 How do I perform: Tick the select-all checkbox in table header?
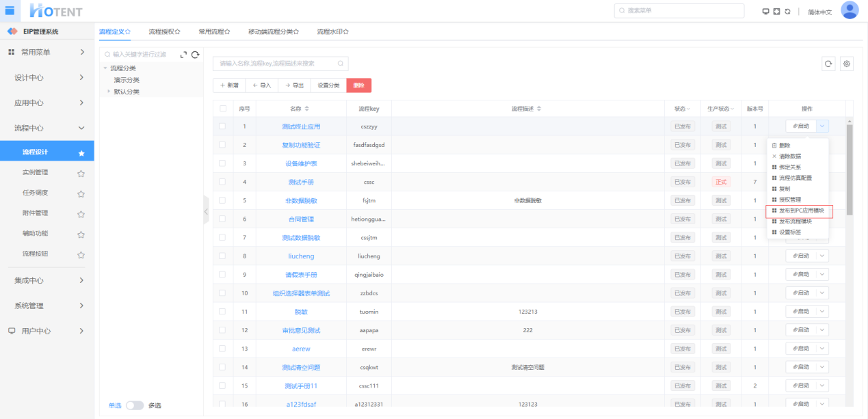coord(222,109)
